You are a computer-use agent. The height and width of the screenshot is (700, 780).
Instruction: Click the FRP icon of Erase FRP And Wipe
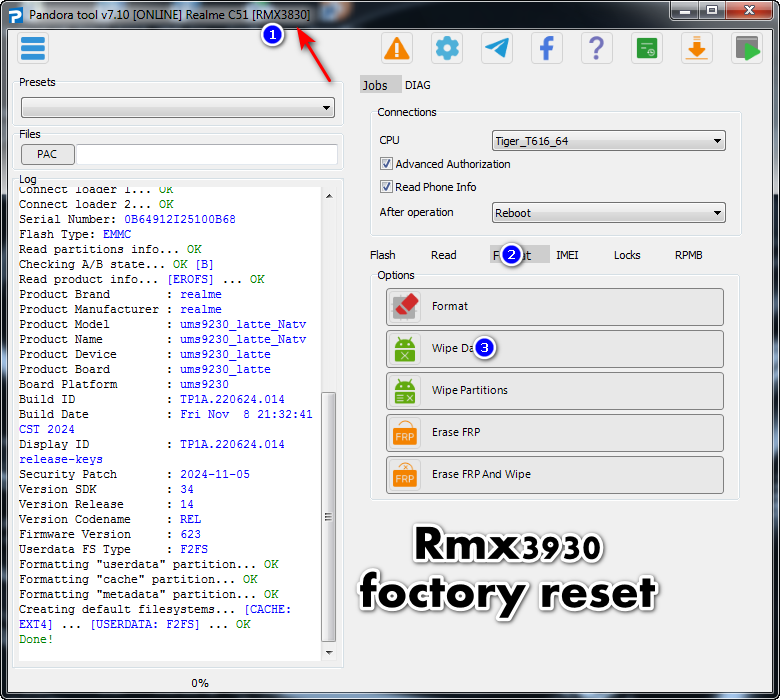pos(405,475)
